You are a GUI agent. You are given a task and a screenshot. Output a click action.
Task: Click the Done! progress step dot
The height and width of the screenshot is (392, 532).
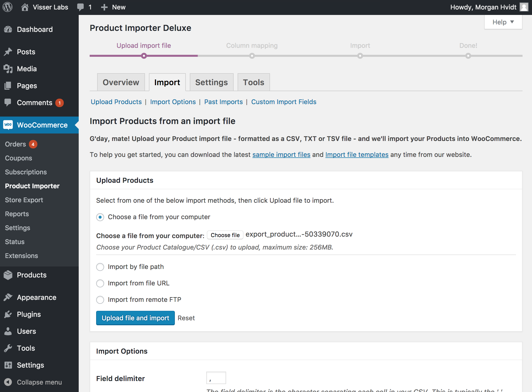pyautogui.click(x=468, y=56)
